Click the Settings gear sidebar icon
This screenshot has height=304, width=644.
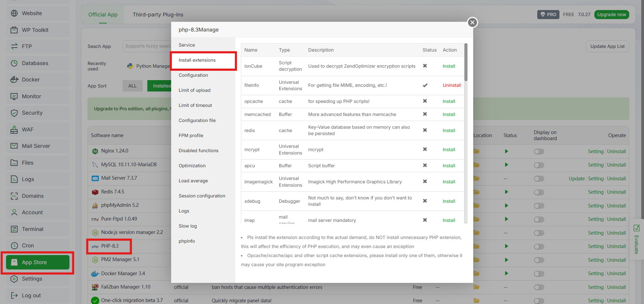14,279
